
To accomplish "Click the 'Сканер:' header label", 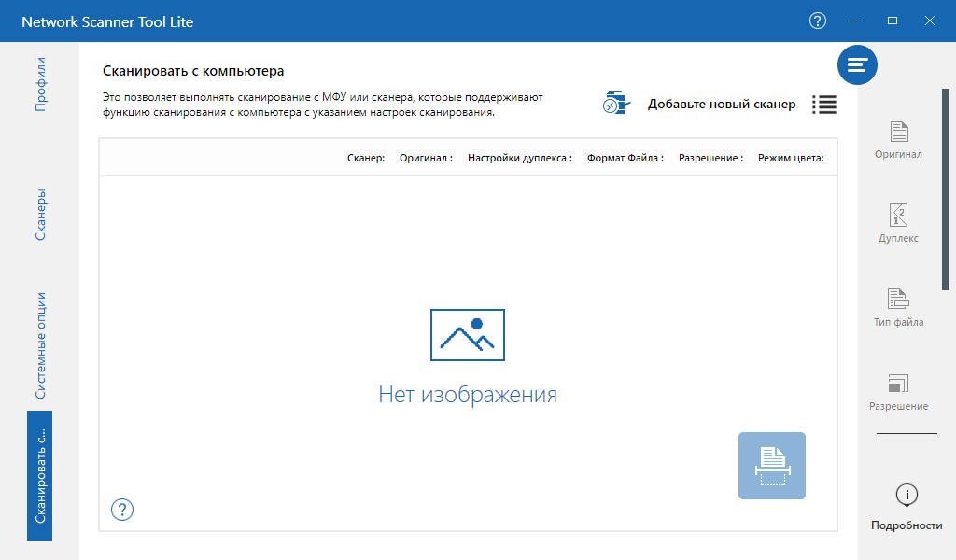I will pos(366,158).
